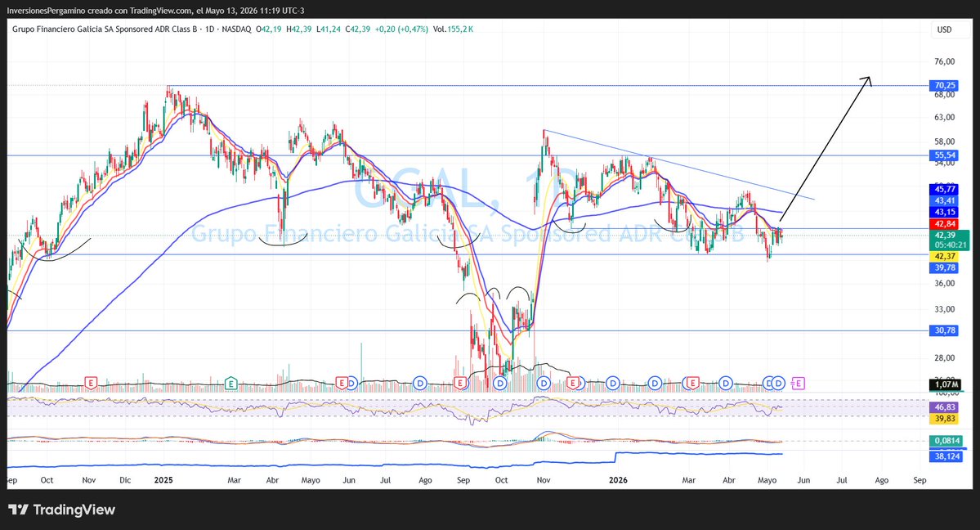Image resolution: width=980 pixels, height=530 pixels.
Task: Select the red 42,84 price label
Action: [x=944, y=224]
